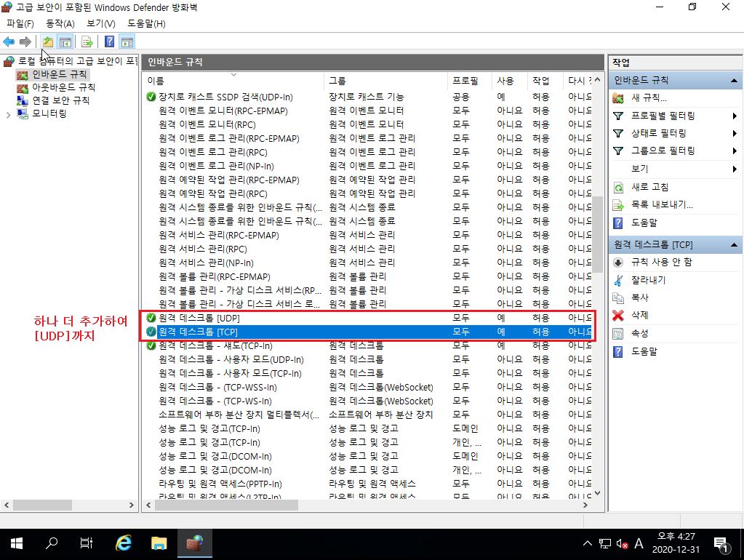Screen dimensions: 744x560
Task: Sort by the 이름 column header
Action: [x=233, y=81]
